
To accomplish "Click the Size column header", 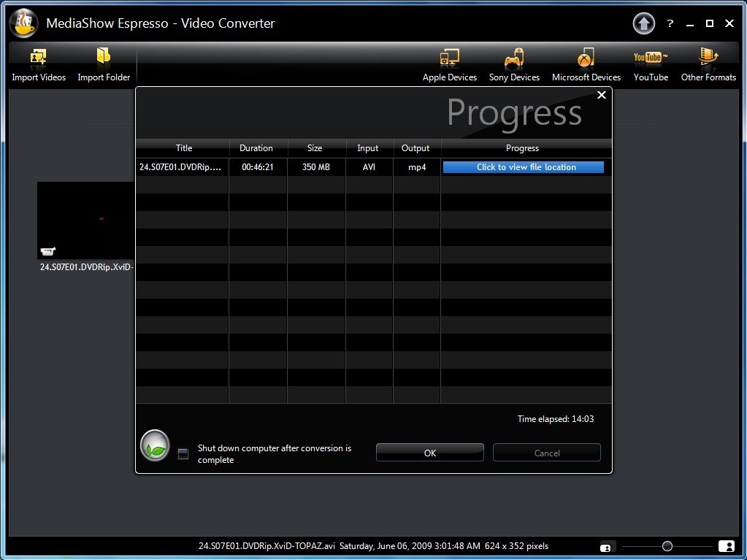I will (x=315, y=148).
